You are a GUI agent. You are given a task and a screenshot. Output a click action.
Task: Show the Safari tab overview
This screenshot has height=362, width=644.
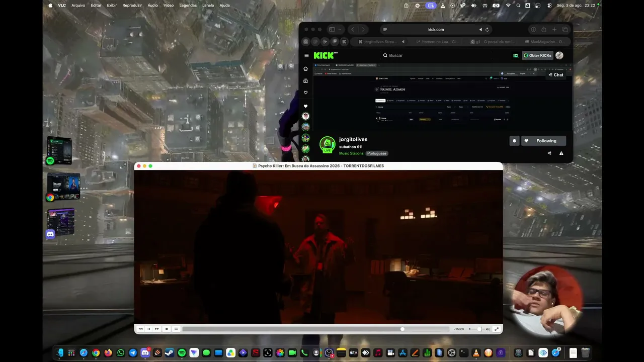(565, 30)
